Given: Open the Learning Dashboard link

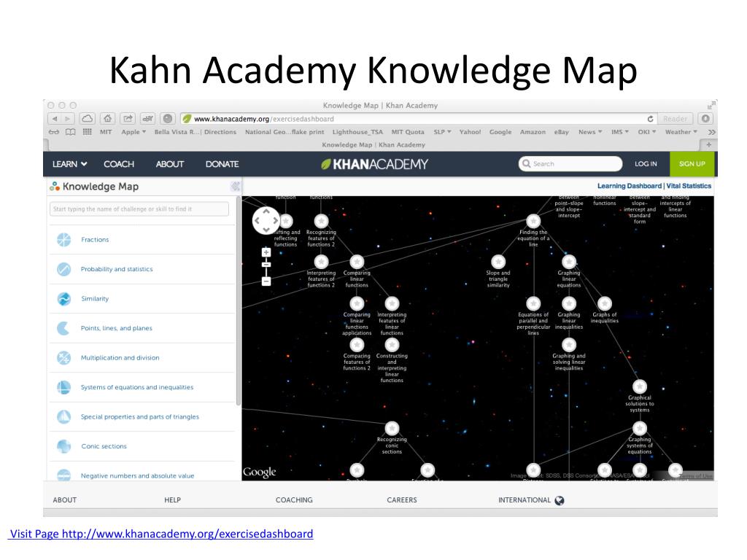Looking at the screenshot, I should click(x=630, y=186).
